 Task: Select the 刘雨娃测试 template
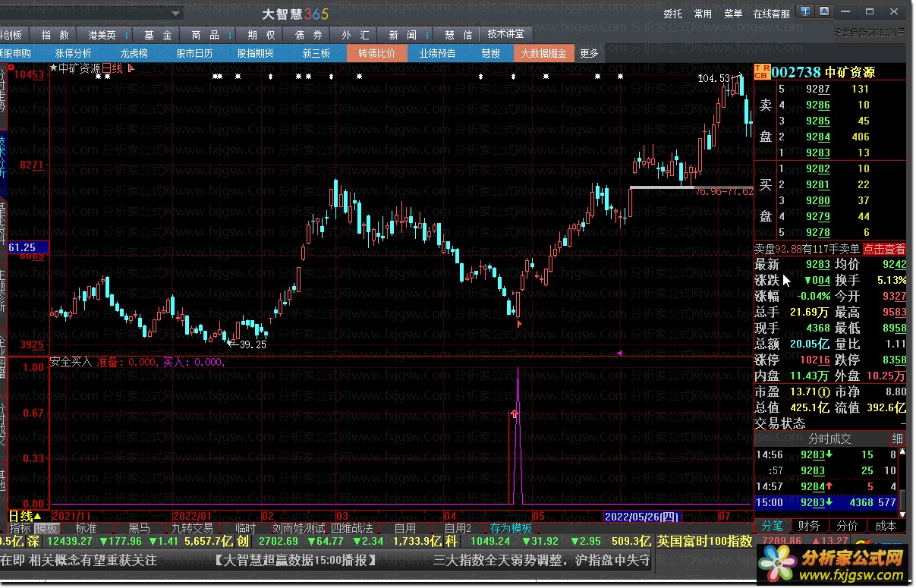pos(299,528)
